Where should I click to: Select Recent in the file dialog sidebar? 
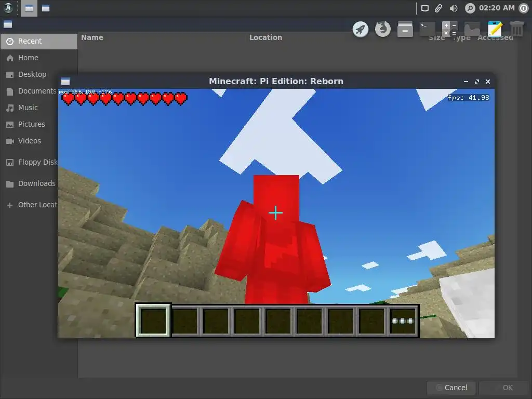(39, 42)
